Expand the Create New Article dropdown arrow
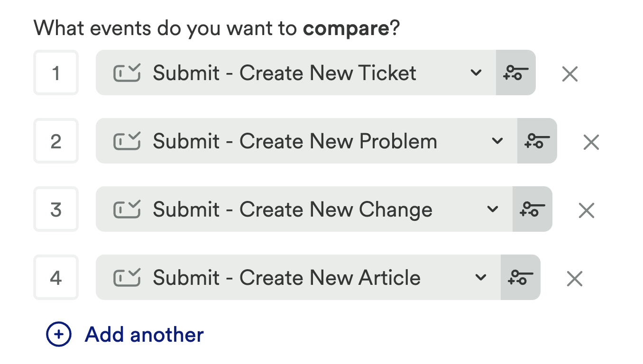This screenshot has height=364, width=643. [x=481, y=278]
